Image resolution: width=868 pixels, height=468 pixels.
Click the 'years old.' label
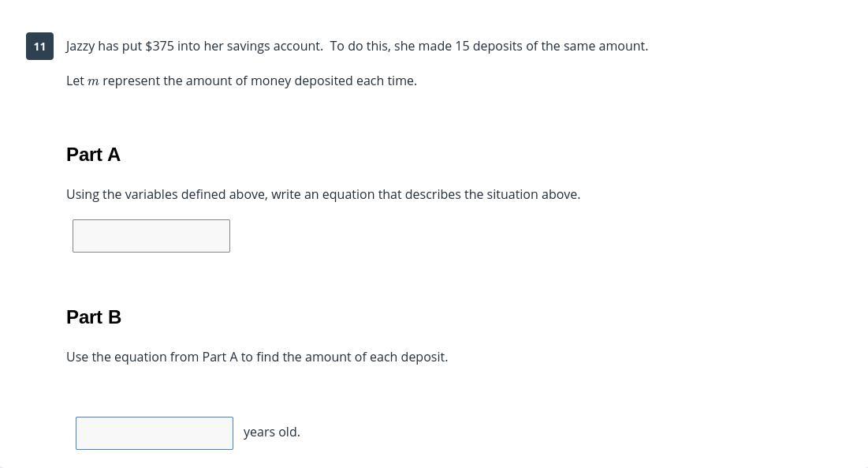click(272, 432)
